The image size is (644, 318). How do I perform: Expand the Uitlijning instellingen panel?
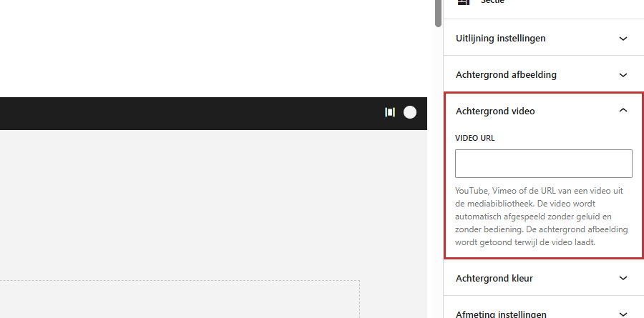pyautogui.click(x=543, y=38)
